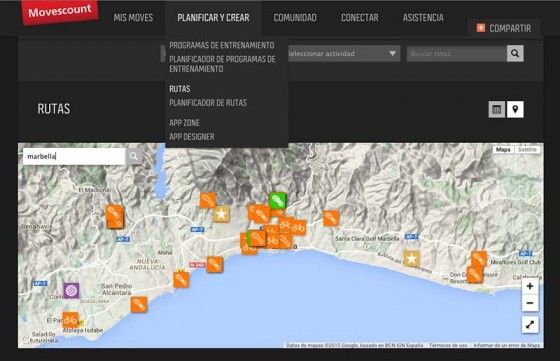The height and width of the screenshot is (361, 560).
Task: Open the PLANIFICAR Y CREAR menu
Action: 213,17
